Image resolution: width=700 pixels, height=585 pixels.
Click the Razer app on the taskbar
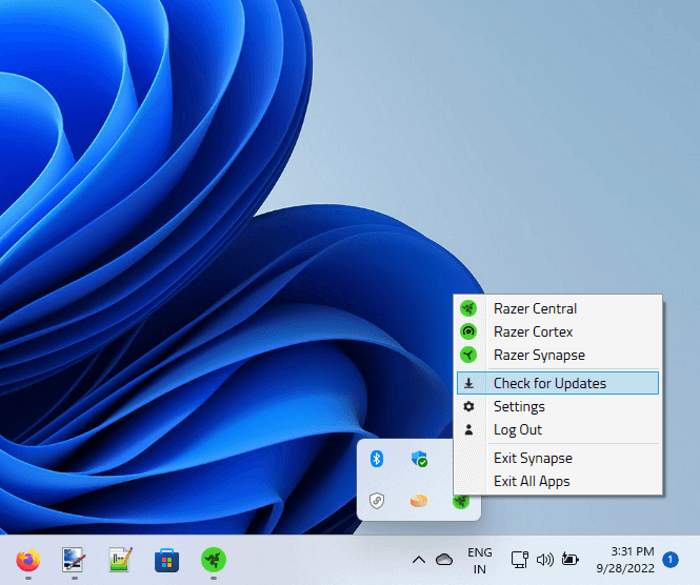[213, 559]
